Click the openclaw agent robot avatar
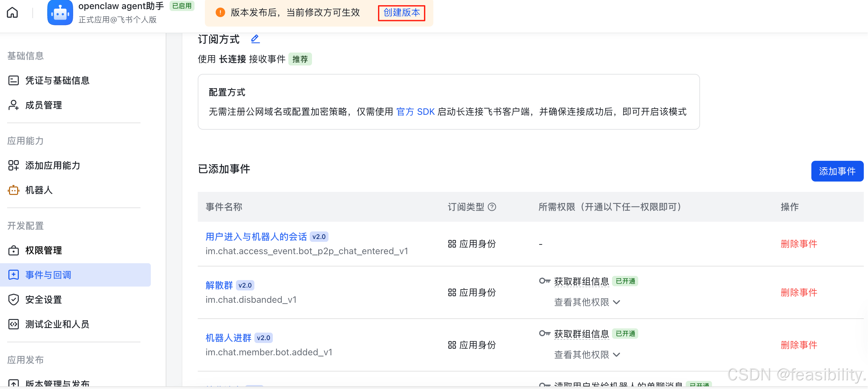This screenshot has height=389, width=868. 60,13
